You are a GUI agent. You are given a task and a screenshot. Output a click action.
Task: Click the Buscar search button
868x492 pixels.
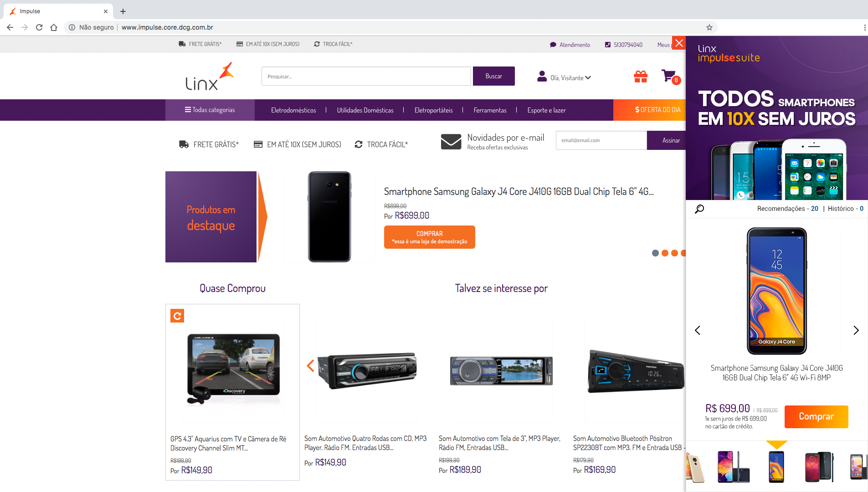pyautogui.click(x=494, y=76)
